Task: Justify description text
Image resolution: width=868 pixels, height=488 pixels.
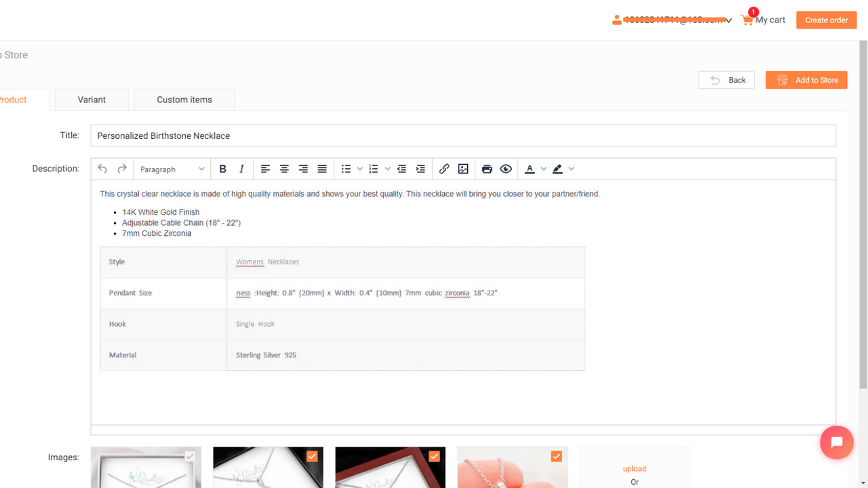Action: (322, 169)
